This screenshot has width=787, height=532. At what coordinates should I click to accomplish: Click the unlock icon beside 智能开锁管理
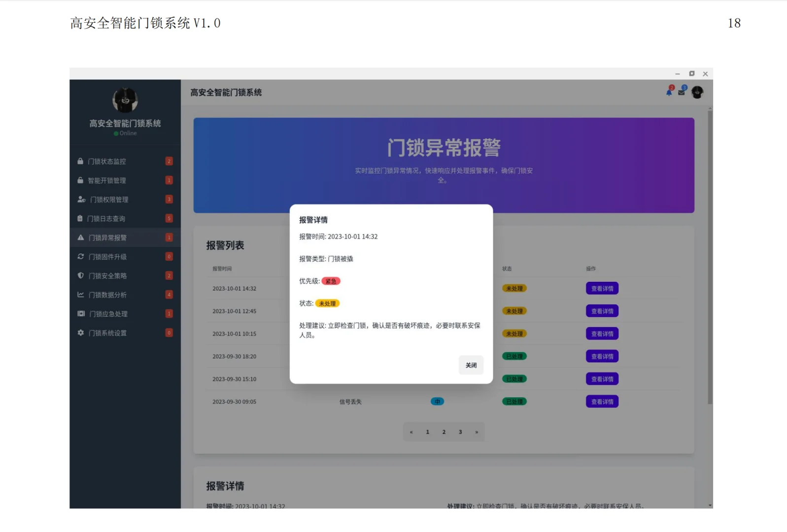coord(80,180)
